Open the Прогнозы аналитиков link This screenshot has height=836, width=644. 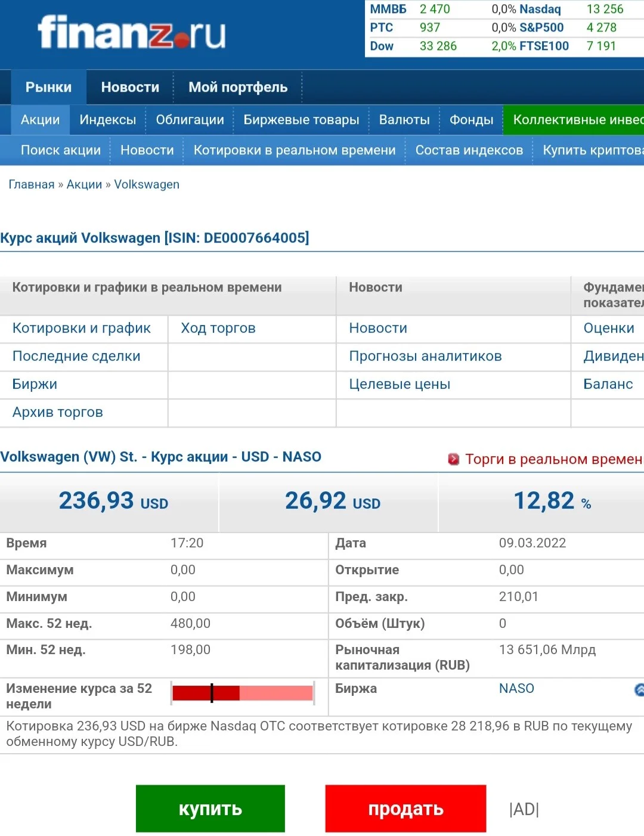tap(425, 356)
